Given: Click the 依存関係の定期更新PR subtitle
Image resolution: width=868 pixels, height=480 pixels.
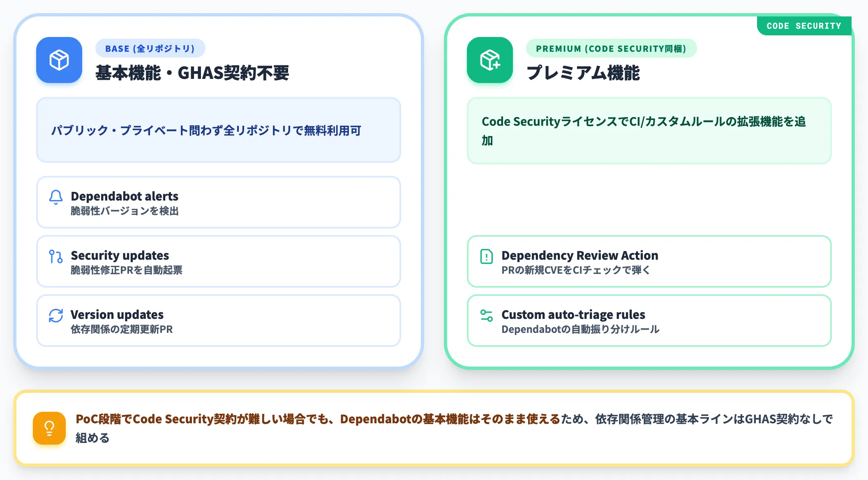Looking at the screenshot, I should (122, 329).
